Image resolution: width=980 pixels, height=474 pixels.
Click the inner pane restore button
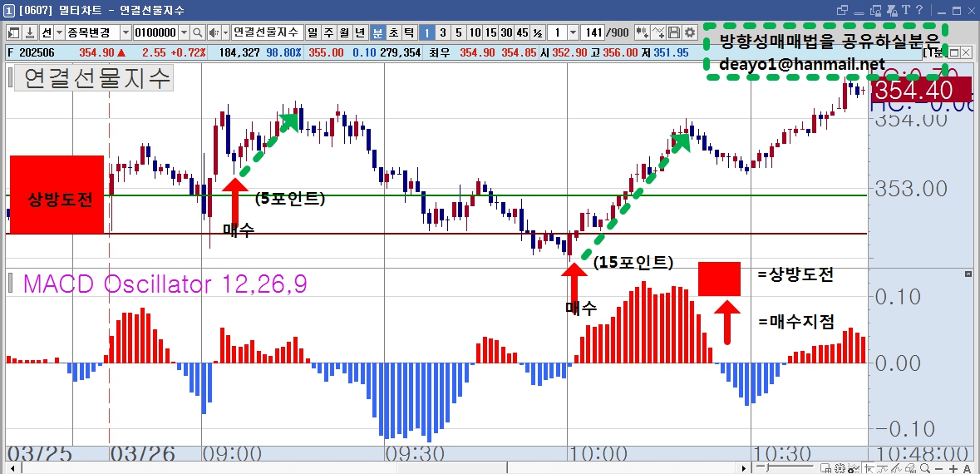click(x=953, y=52)
